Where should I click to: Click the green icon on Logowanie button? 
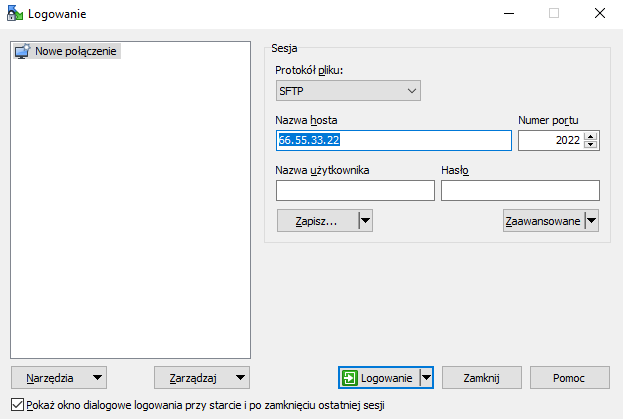point(350,377)
